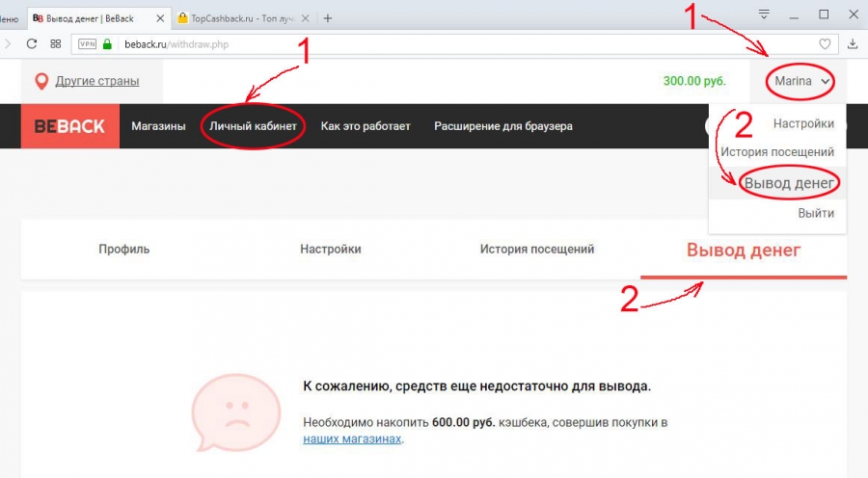
Task: Open Магазины in the navigation bar
Action: click(x=158, y=126)
